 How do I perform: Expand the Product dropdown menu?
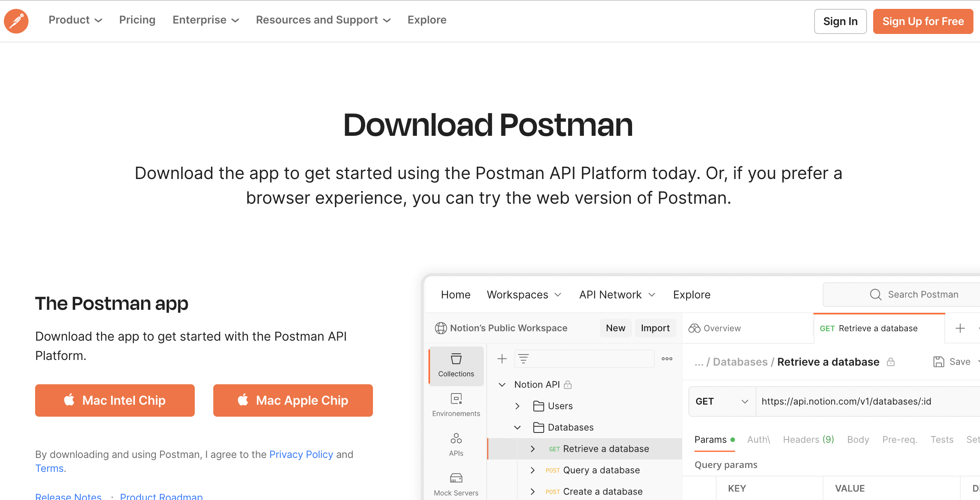click(75, 20)
